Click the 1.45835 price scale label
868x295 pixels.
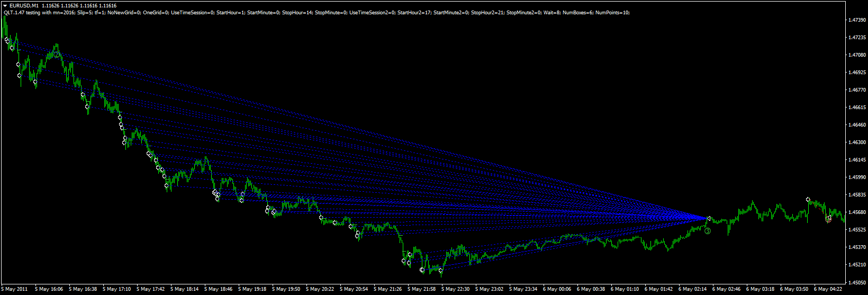[x=857, y=195]
